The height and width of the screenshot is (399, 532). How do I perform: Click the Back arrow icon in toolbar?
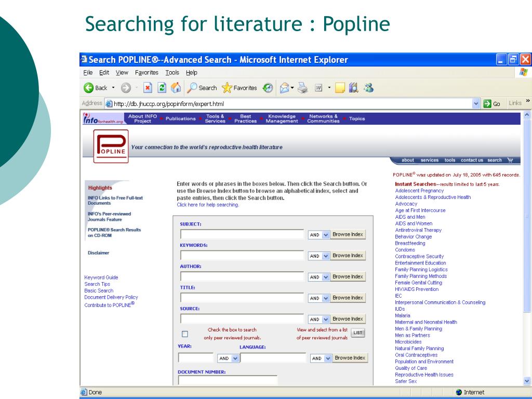(x=88, y=88)
